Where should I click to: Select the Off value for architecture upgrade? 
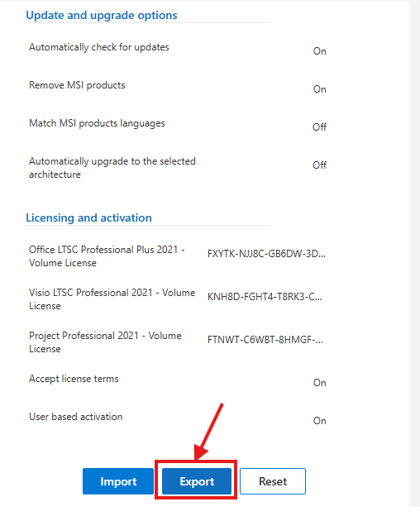click(x=319, y=165)
